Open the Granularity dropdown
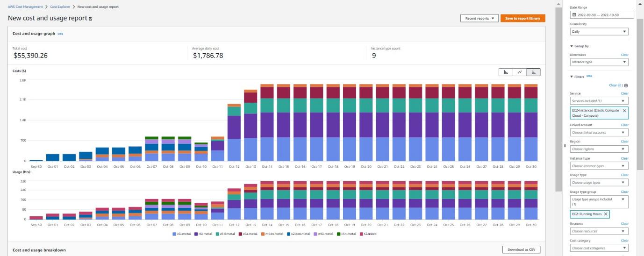 click(x=599, y=32)
